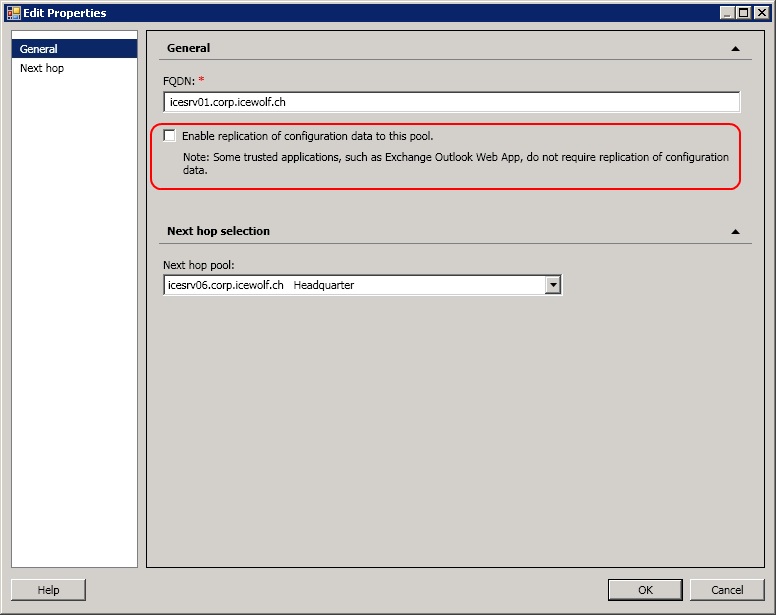776x615 pixels.
Task: Click the note about Exchange Outlook Web App
Action: (x=455, y=163)
